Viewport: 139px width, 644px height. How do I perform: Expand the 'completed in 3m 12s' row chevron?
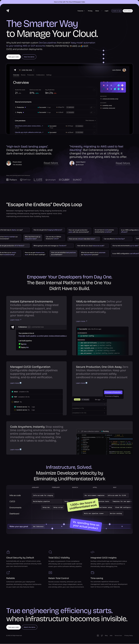[x=104, y=413]
